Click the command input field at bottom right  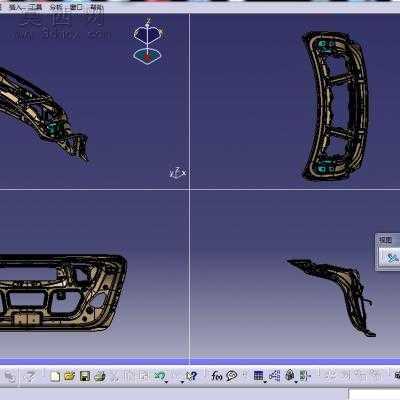tap(374, 394)
